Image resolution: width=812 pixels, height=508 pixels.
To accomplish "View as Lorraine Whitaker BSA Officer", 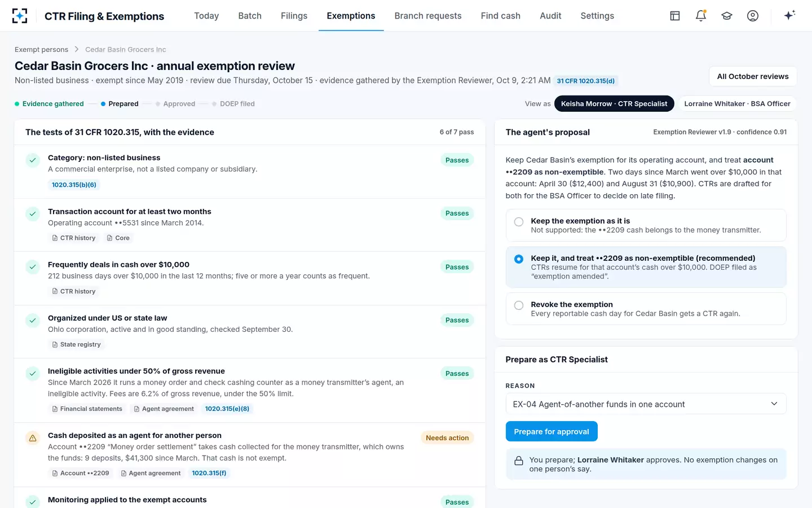I will pos(737,104).
